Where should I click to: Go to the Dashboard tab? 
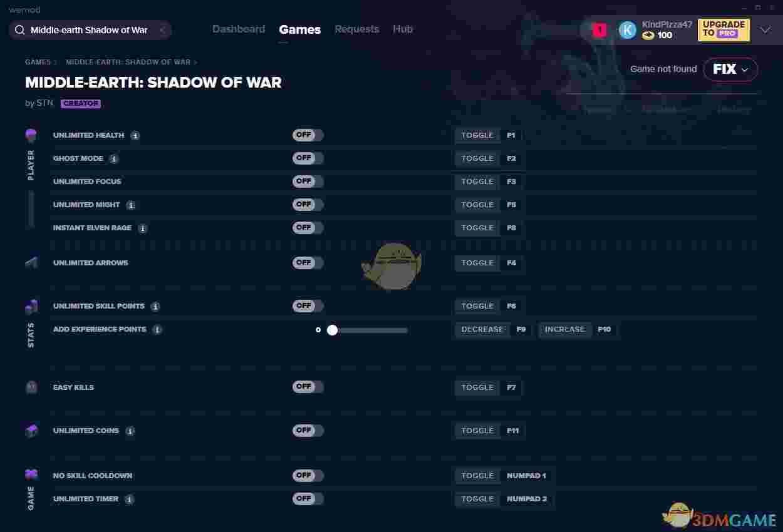(x=239, y=29)
